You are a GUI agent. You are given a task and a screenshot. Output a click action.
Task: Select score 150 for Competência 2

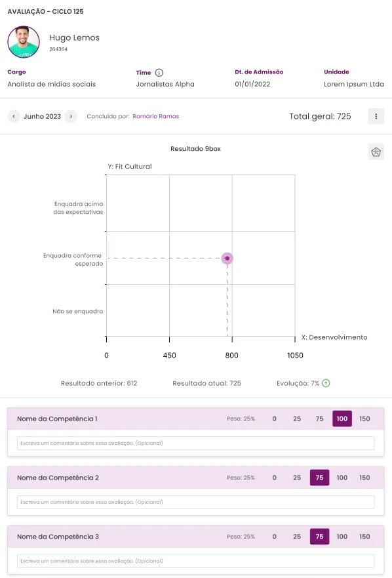(364, 478)
